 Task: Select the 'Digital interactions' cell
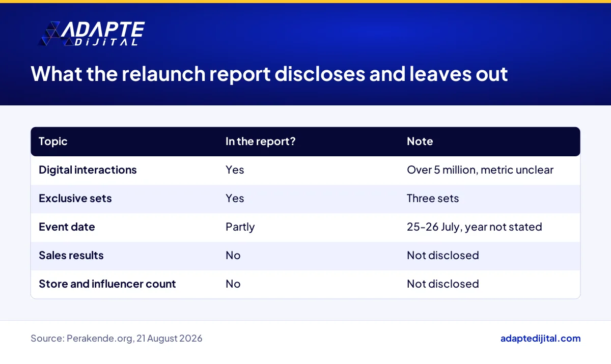point(88,170)
